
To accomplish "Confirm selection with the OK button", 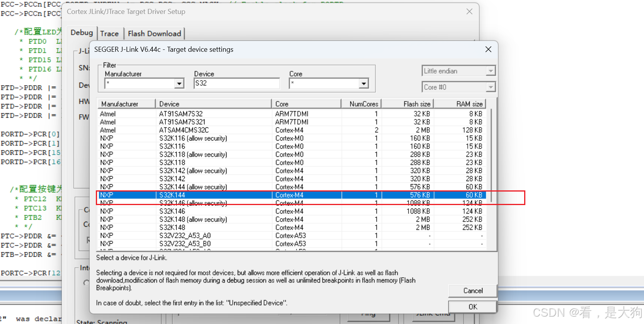I will click(473, 307).
